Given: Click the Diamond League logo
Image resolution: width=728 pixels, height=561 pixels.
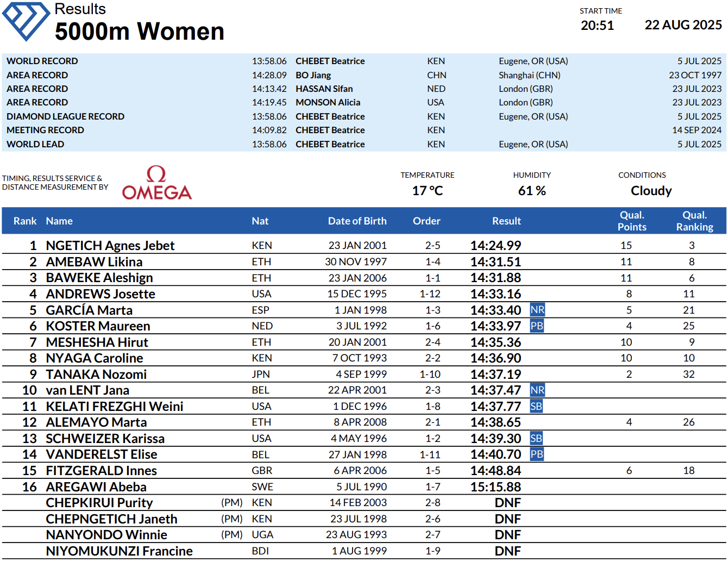Looking at the screenshot, I should tap(26, 21).
